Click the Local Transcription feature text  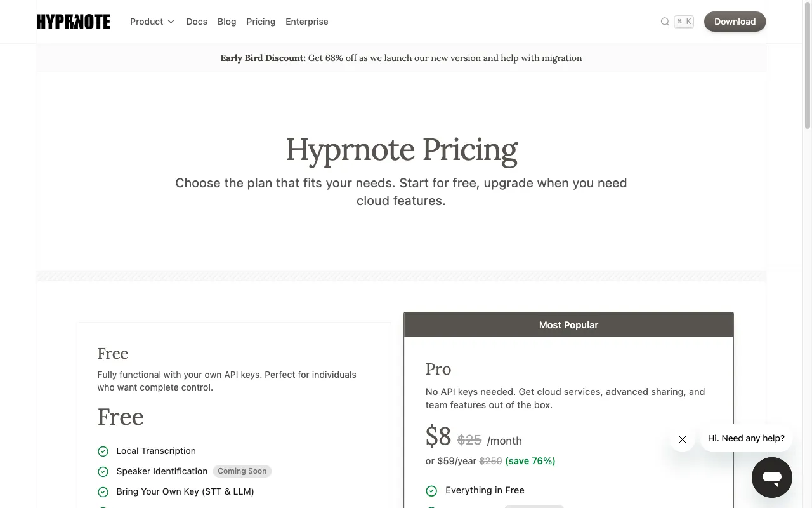(x=156, y=451)
